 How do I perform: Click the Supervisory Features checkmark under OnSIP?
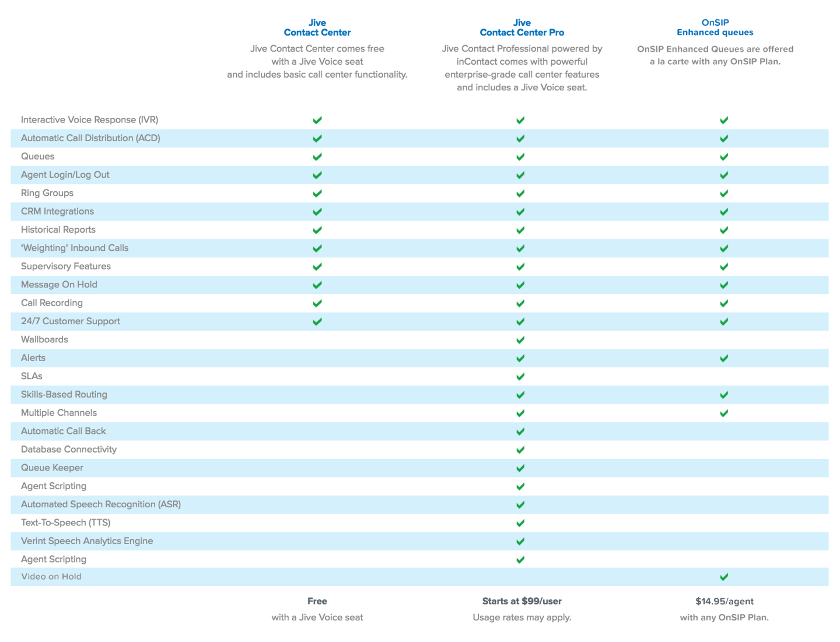coord(724,266)
